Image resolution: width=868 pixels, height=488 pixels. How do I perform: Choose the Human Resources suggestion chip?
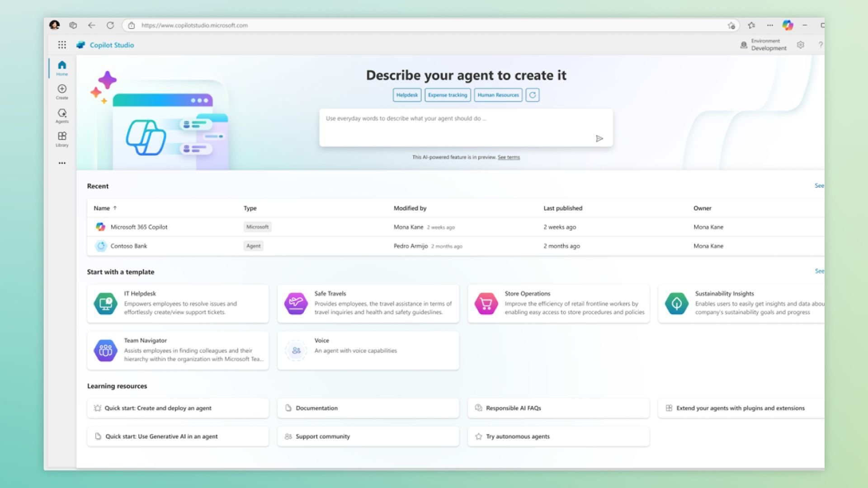click(498, 95)
